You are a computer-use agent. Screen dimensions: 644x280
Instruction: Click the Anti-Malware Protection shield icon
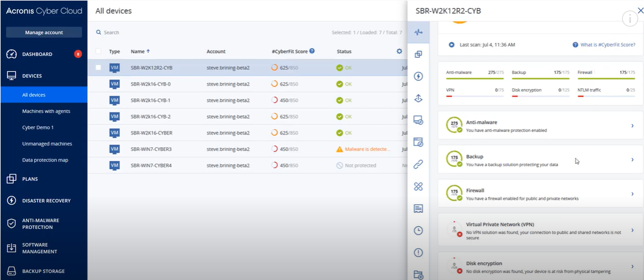pos(11,223)
